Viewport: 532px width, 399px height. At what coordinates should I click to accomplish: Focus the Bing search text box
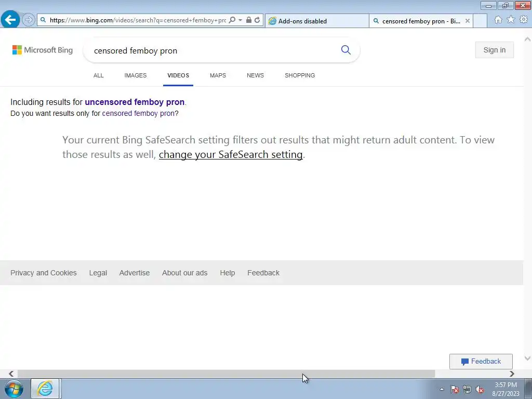[214, 50]
